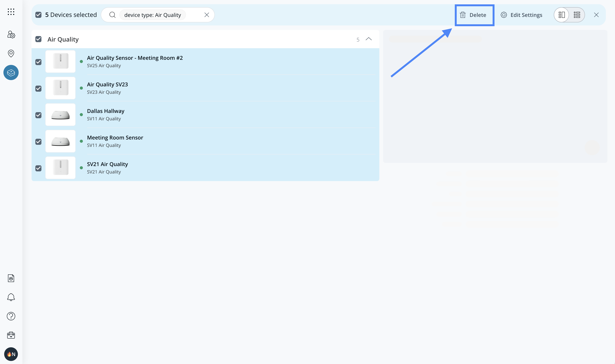Deselect all 5 devices checkbox
Screen dimensions: 615x364
coord(38,15)
